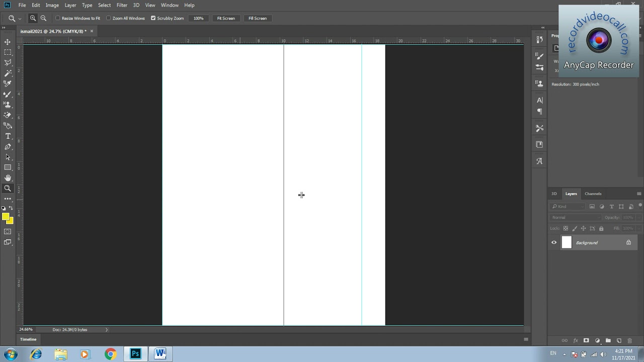Filter layers by adjustment layers icon

602,206
